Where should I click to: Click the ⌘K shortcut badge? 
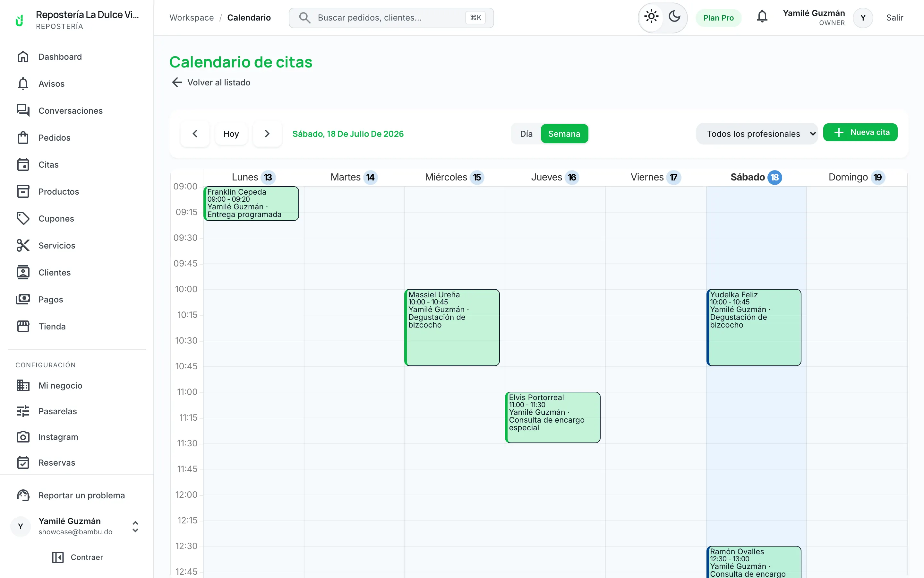[x=475, y=18]
